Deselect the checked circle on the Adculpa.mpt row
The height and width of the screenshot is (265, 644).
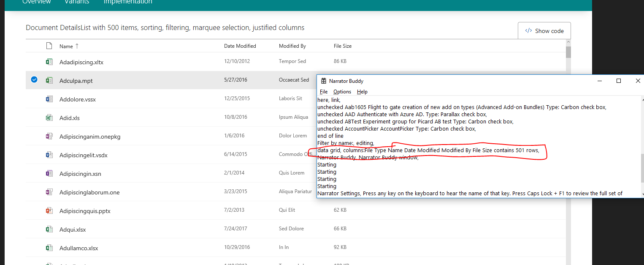pos(34,79)
